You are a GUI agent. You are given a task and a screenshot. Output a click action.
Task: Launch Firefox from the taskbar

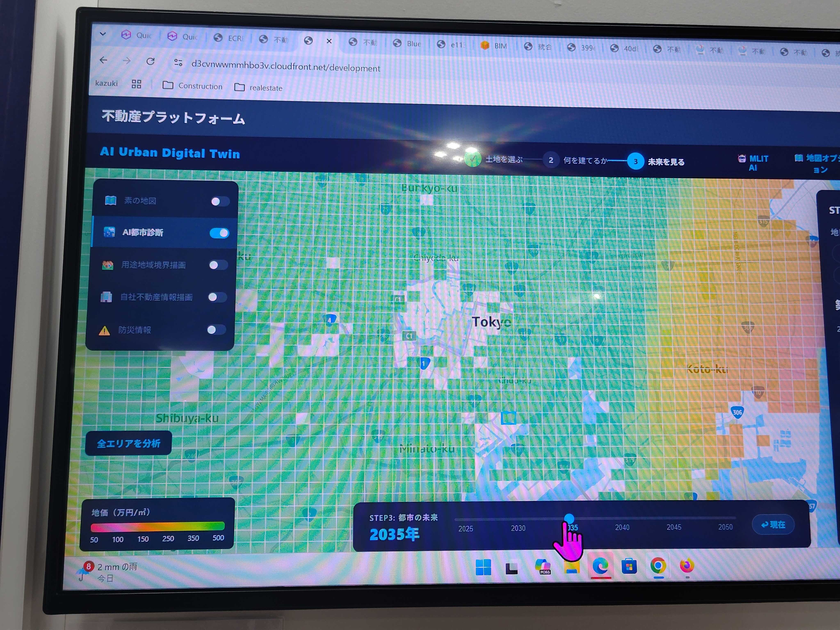pos(687,565)
